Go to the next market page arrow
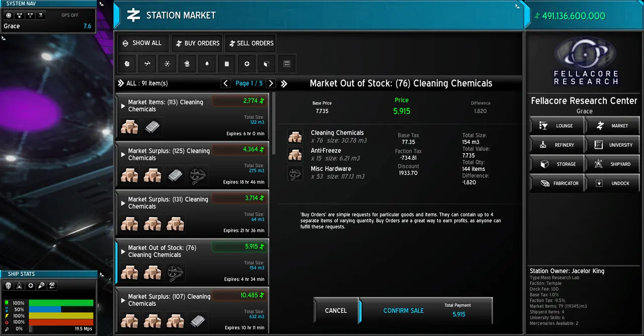 (x=271, y=84)
